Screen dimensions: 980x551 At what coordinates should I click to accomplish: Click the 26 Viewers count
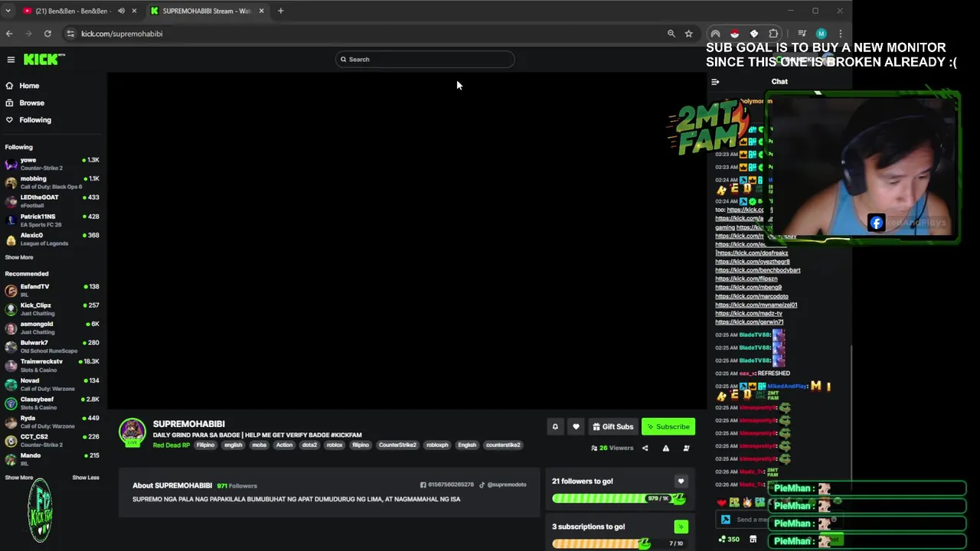click(612, 448)
